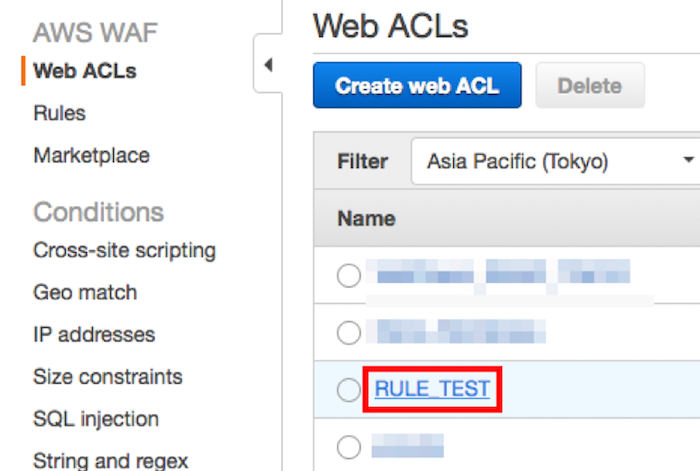Viewport: 700px width, 471px height.
Task: Open SQL injection conditions
Action: click(96, 418)
